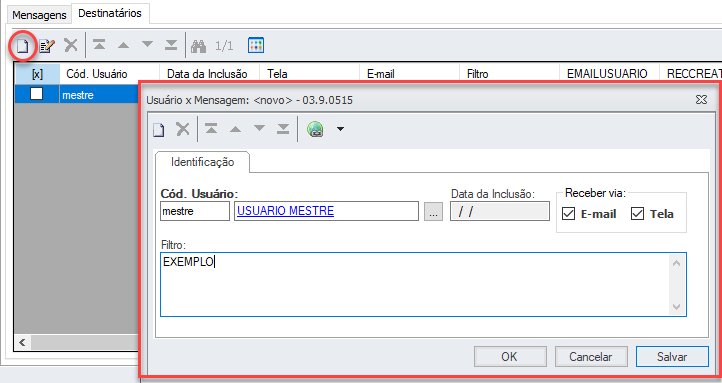Click the binoculars search icon

tap(198, 46)
